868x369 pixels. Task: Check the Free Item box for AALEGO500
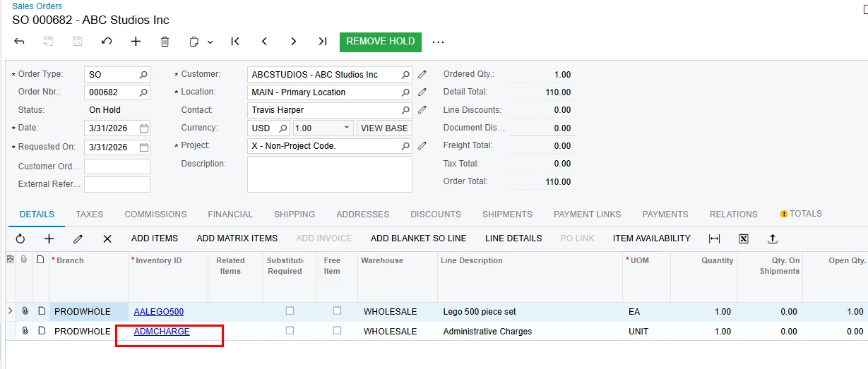[337, 311]
